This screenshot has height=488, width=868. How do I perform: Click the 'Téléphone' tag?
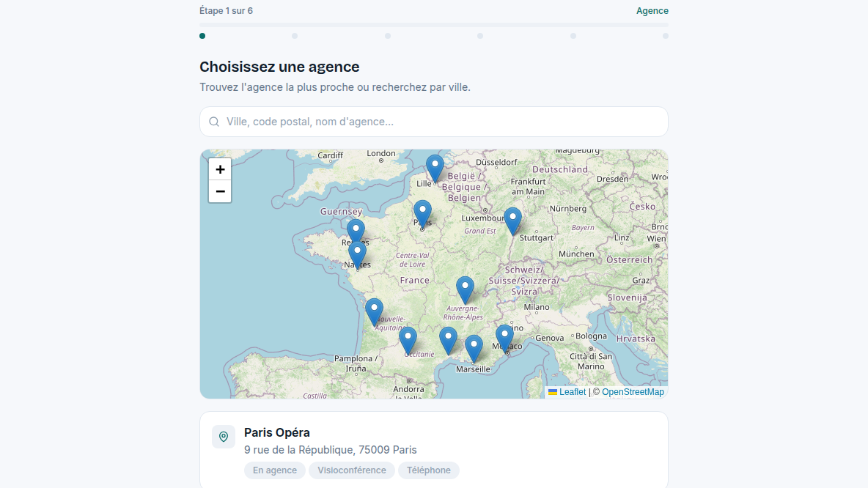(x=428, y=470)
